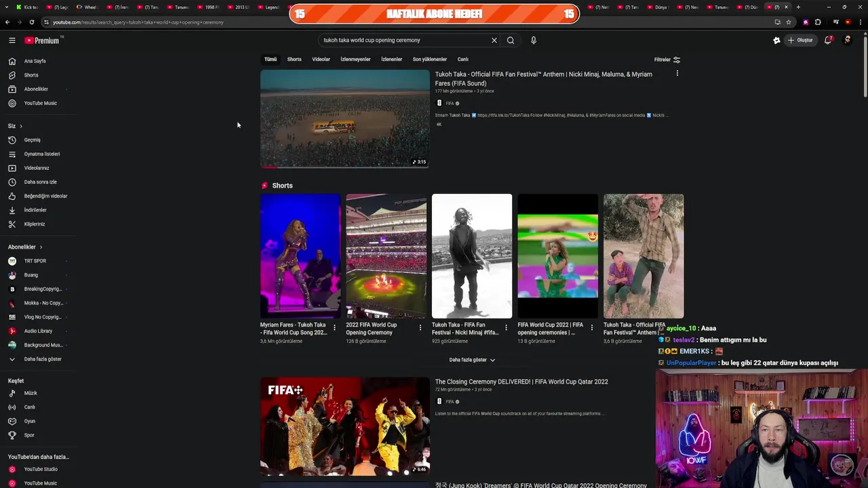868x488 pixels.
Task: Open options for 2022 FIFA World Cup Opening Ceremony short
Action: (x=420, y=328)
